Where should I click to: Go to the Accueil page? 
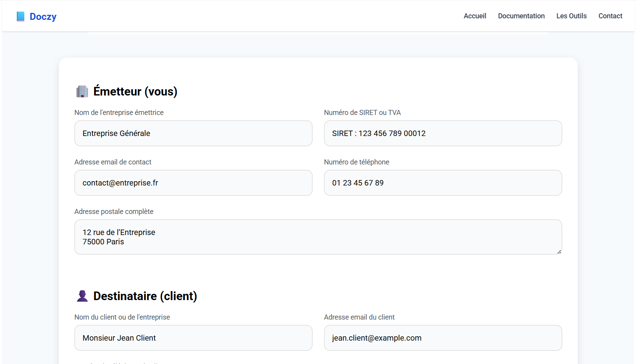tap(475, 16)
